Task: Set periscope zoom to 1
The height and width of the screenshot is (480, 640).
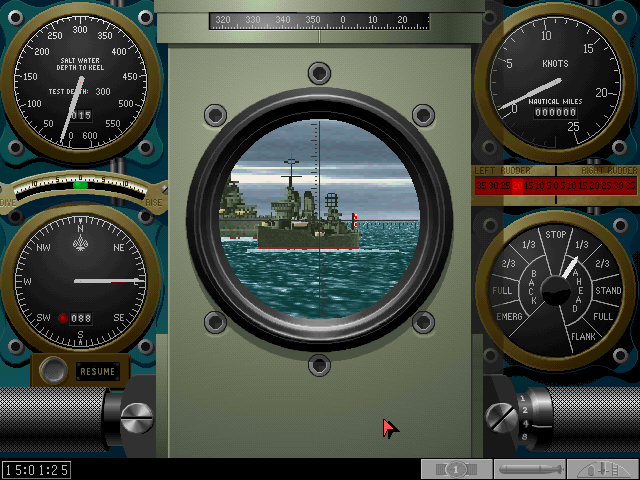Action: point(522,398)
